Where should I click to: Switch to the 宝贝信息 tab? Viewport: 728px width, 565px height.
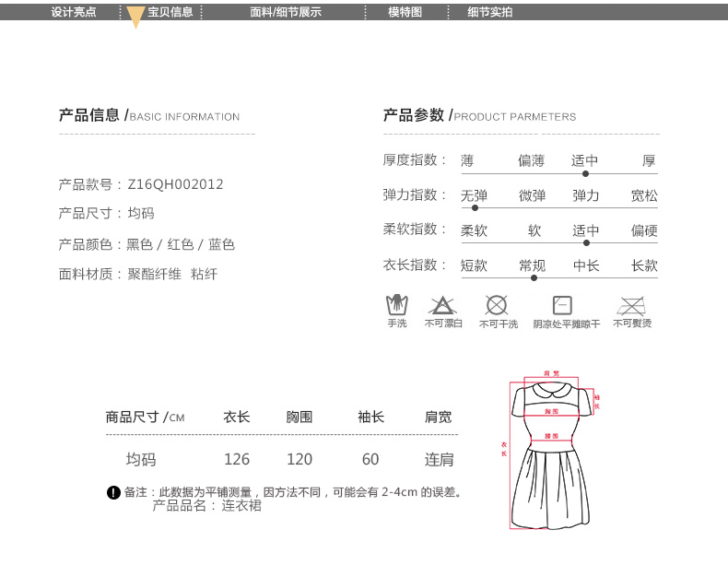(x=170, y=12)
